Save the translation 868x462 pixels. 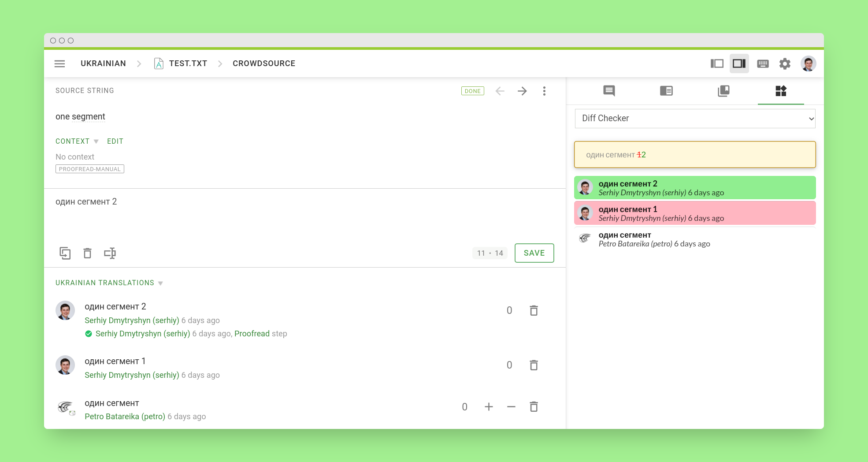(534, 253)
